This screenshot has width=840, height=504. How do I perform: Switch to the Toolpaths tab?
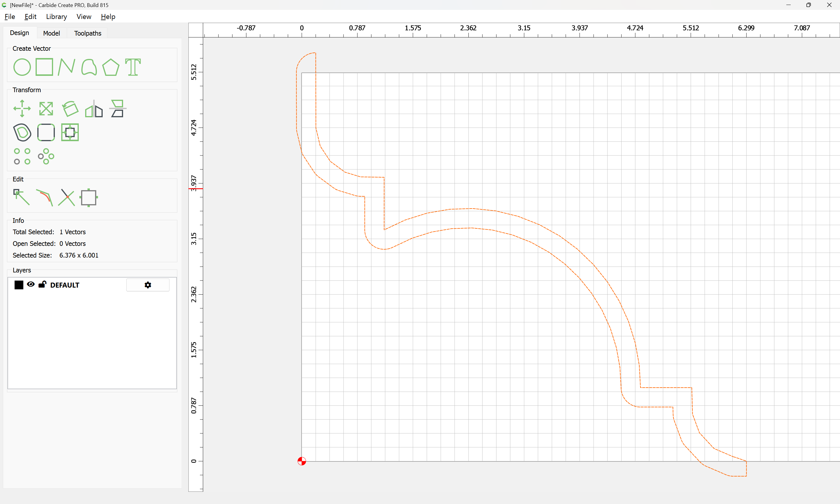click(87, 33)
